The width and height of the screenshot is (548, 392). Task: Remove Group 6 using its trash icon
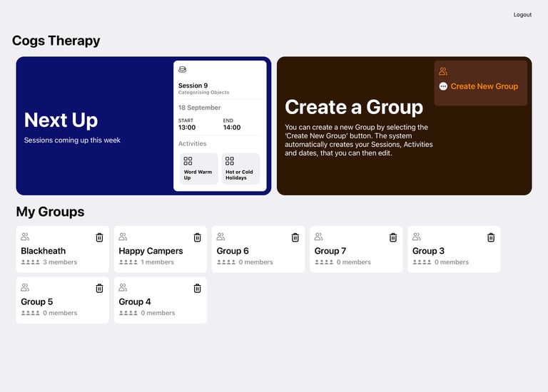click(x=295, y=237)
